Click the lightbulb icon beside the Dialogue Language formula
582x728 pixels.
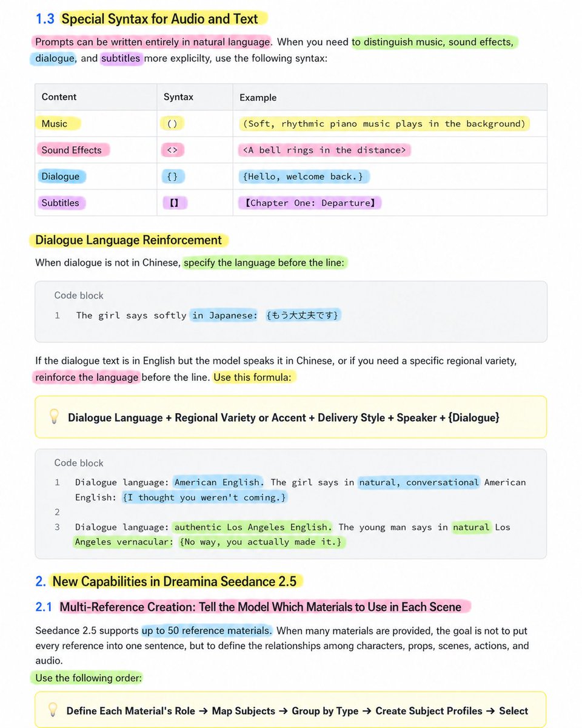(54, 416)
